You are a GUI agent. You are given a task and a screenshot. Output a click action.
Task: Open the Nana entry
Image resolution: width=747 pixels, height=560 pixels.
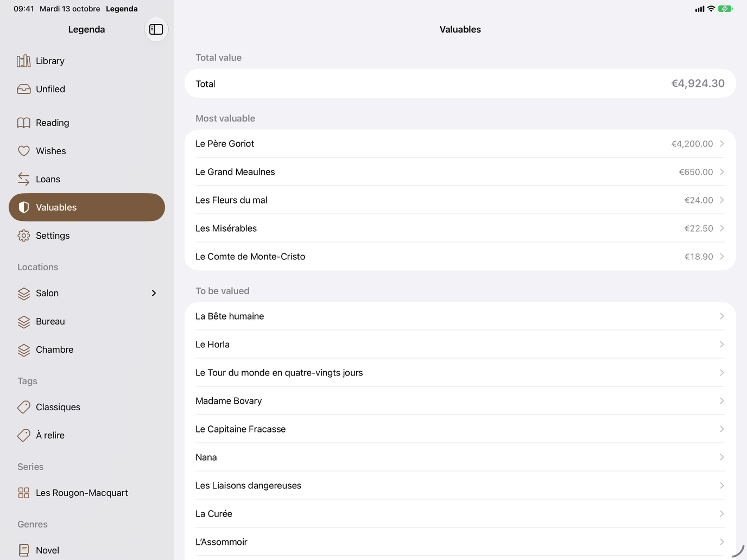[x=460, y=457]
